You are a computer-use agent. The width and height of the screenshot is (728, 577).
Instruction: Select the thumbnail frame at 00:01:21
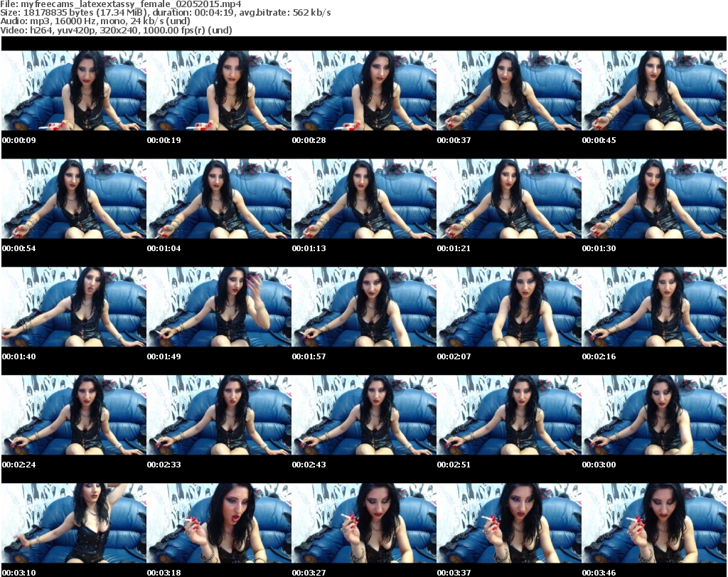coord(509,198)
